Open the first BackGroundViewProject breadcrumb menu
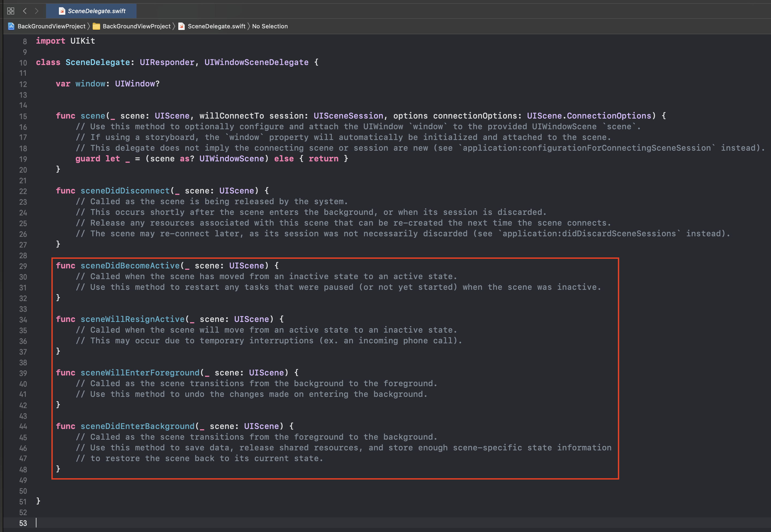 [x=51, y=26]
